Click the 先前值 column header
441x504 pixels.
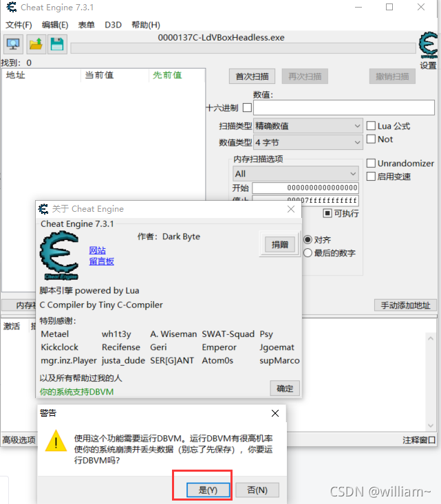pos(167,75)
